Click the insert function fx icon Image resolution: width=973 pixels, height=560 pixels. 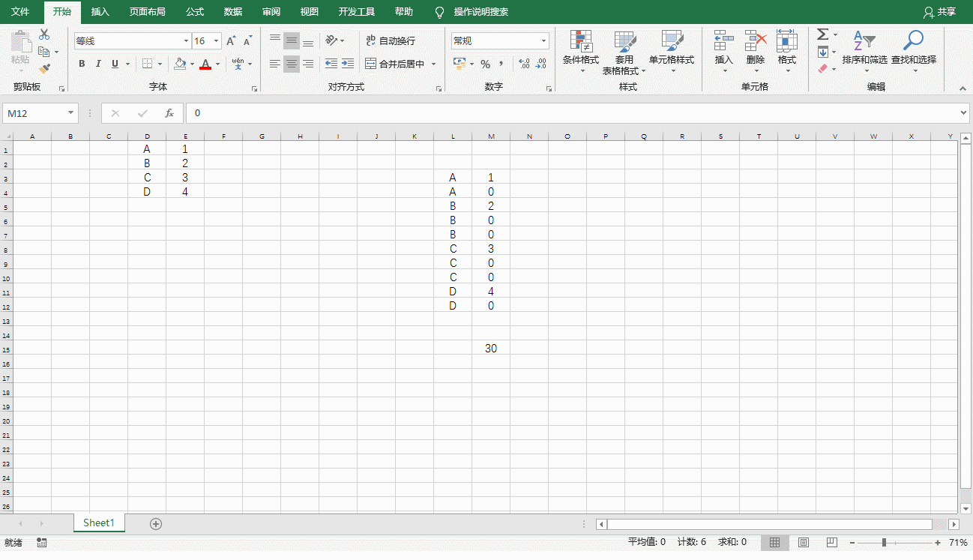(169, 113)
